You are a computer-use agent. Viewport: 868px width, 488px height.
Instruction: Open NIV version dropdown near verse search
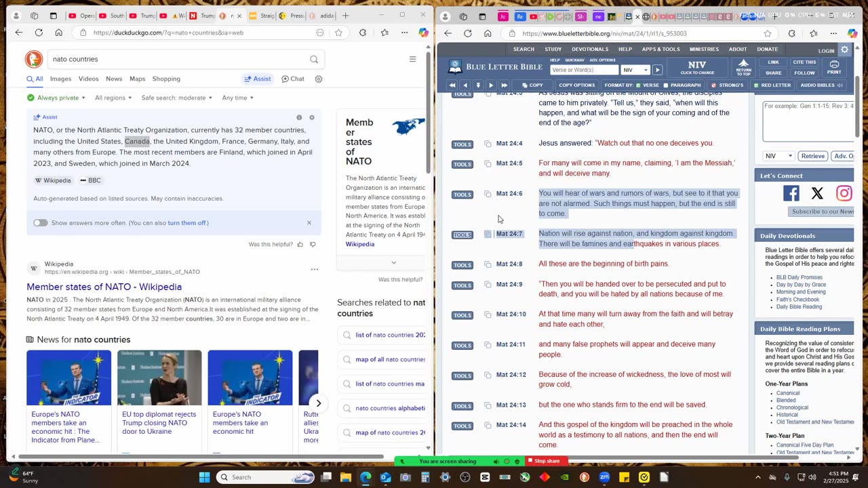tap(636, 70)
